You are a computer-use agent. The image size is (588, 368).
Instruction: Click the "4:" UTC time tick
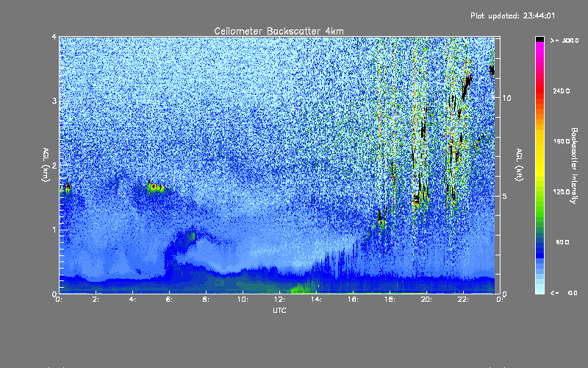(x=133, y=300)
